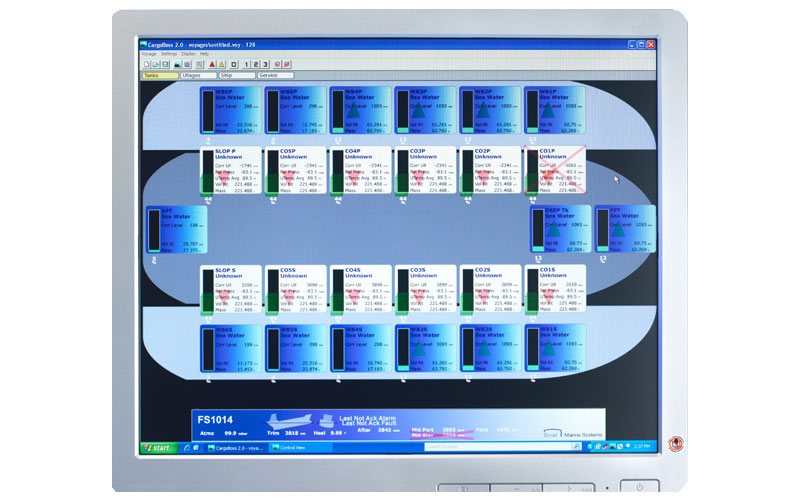This screenshot has height=500, width=800.
Task: Switch to the Ship tab
Action: point(237,76)
